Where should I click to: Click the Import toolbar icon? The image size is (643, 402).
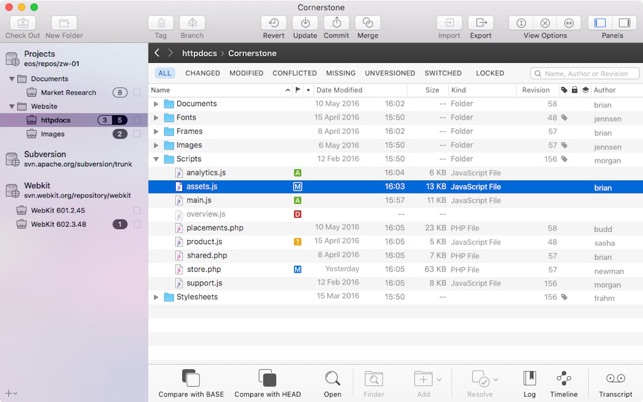click(449, 23)
